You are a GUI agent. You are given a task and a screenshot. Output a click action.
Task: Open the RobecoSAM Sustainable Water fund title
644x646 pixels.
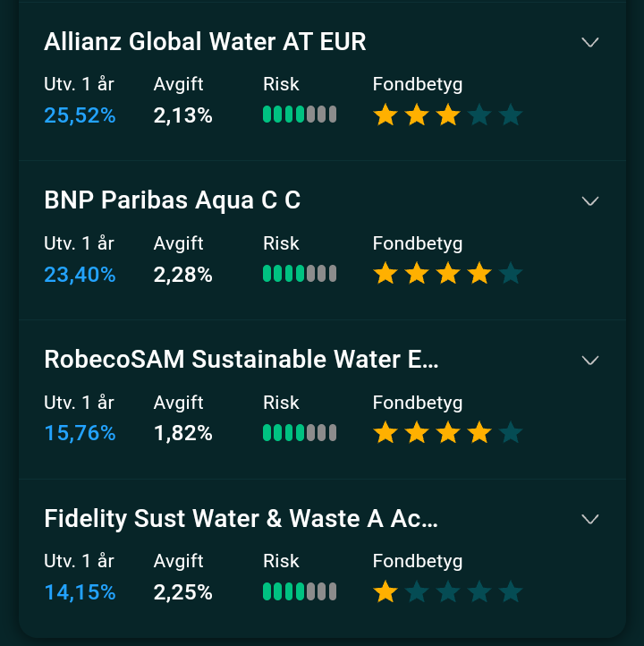tap(241, 360)
